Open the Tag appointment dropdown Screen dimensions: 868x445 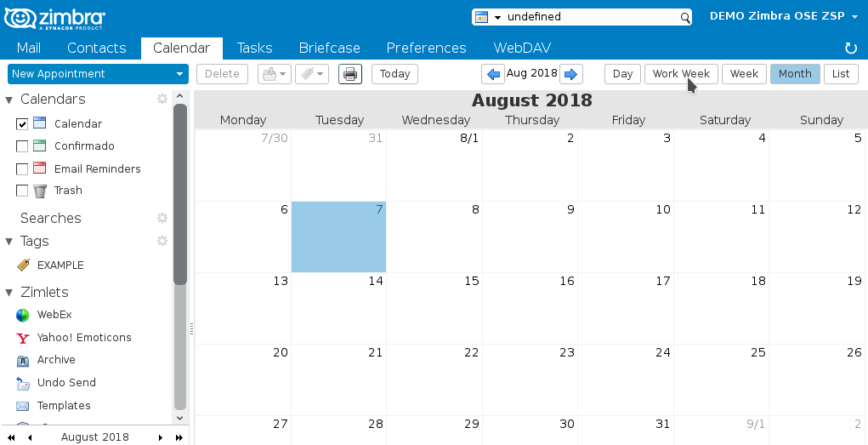point(312,74)
